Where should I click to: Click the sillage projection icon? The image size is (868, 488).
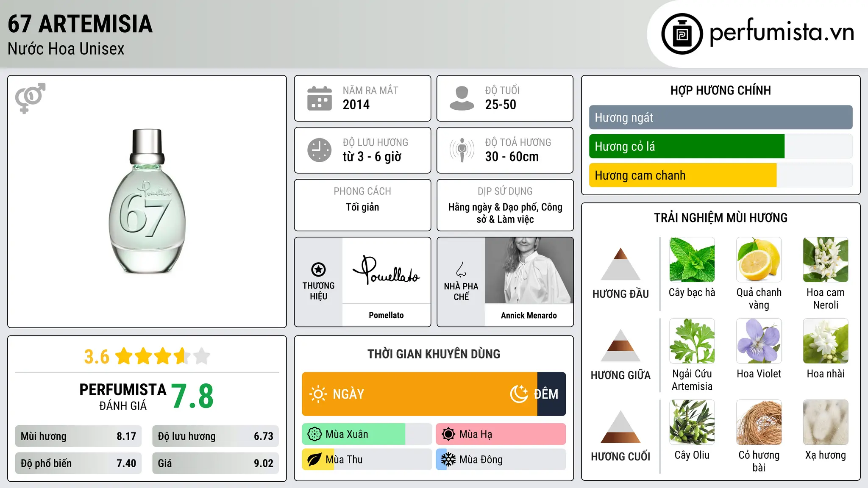(462, 150)
